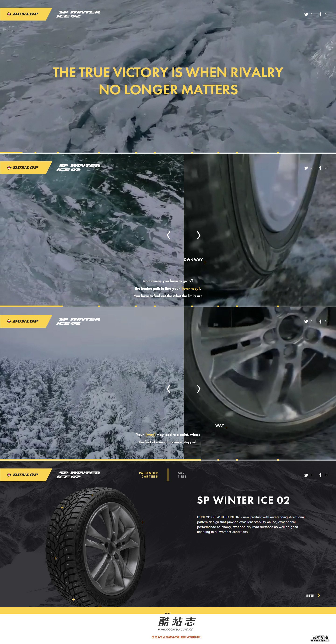Show next slide in the snowy forest section
336x644 pixels.
click(x=199, y=389)
